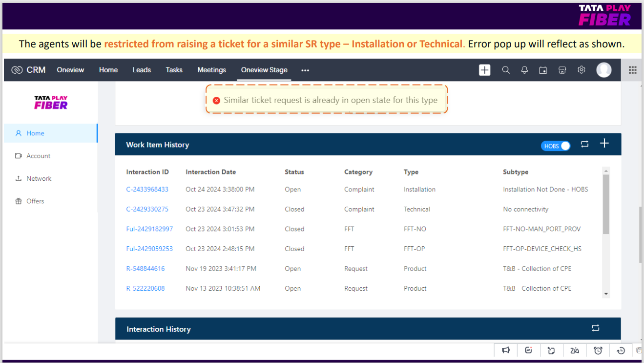Open interaction R-548844616
The image size is (644, 363).
point(145,268)
